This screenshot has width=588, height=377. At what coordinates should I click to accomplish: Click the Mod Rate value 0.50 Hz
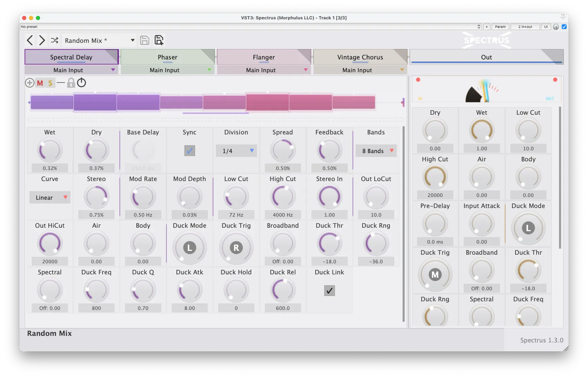(143, 215)
